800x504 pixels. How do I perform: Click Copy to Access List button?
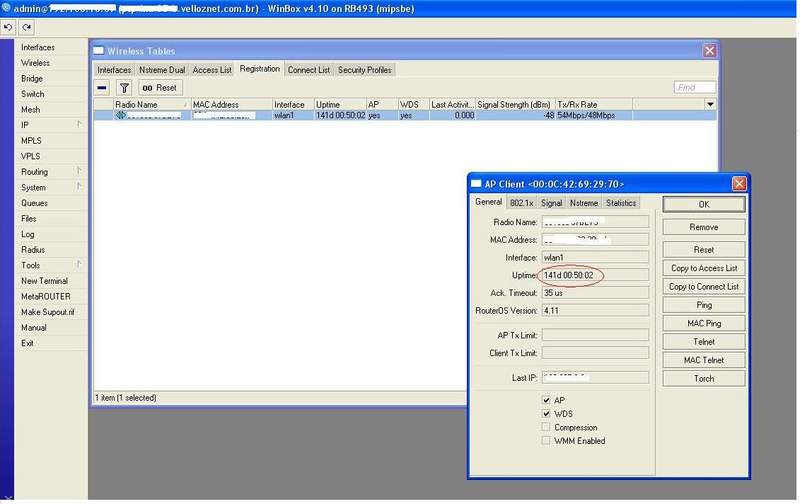704,268
